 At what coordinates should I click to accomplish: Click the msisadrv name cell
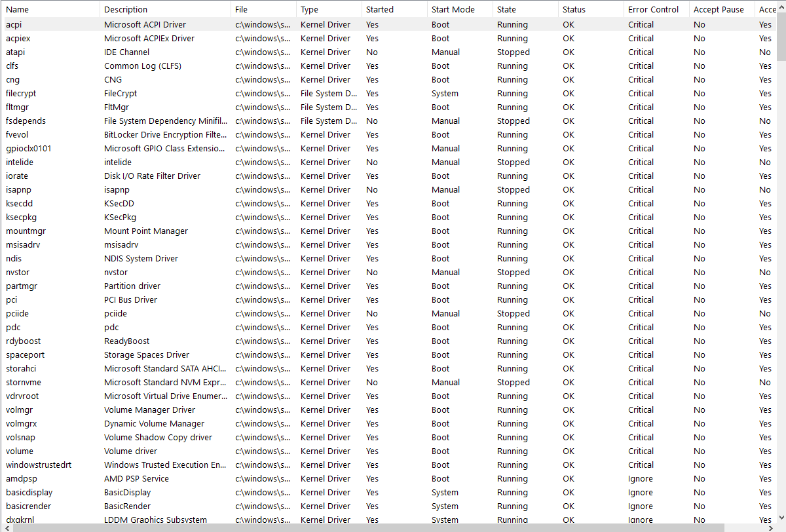point(22,244)
